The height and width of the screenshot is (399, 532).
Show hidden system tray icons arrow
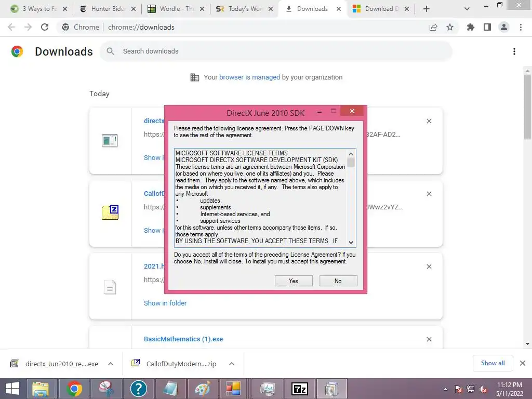[x=445, y=389]
